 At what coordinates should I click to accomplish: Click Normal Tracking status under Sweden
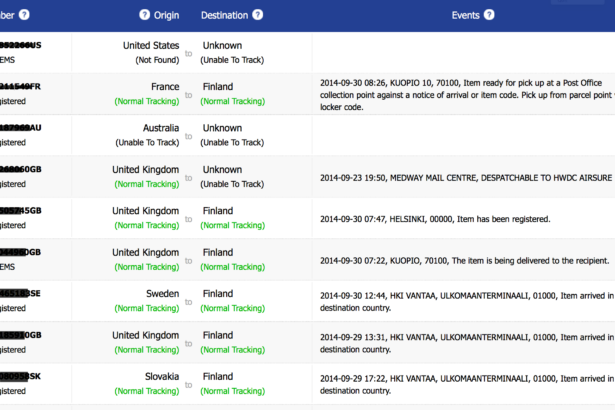(146, 309)
